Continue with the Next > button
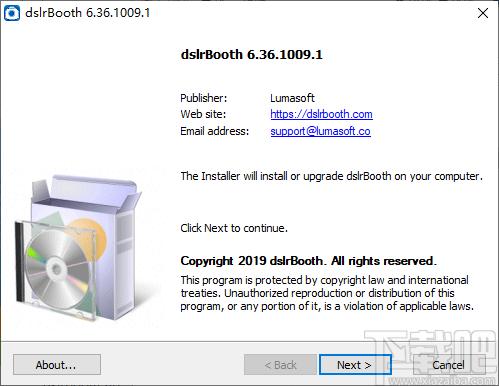This screenshot has height=386, width=499. (355, 365)
